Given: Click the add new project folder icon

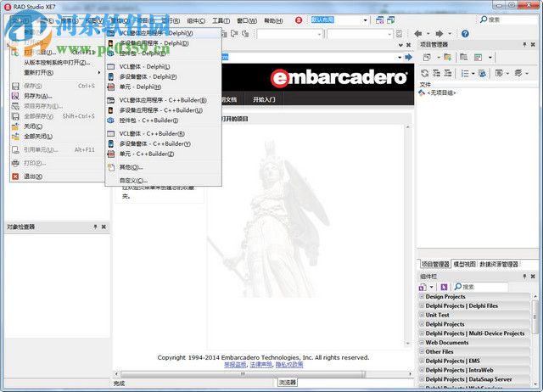Looking at the screenshot, I should point(448,57).
